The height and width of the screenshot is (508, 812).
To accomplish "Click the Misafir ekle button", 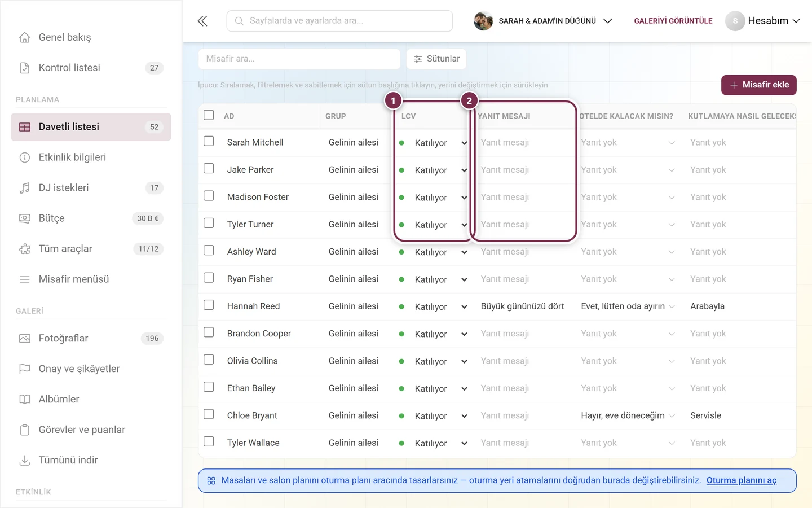I will point(759,85).
